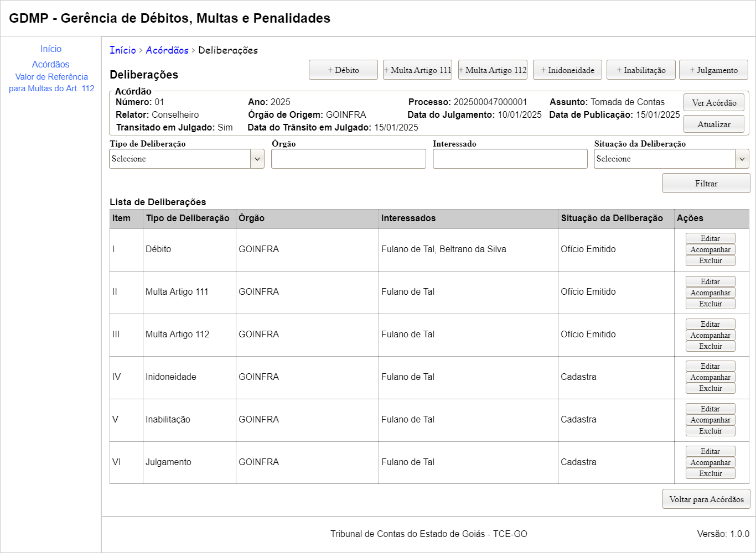Add a new Multa Artigo 111
The image size is (756, 553).
[417, 70]
